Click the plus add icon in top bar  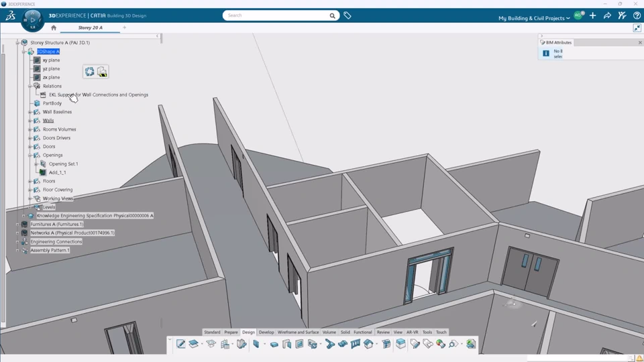(592, 15)
